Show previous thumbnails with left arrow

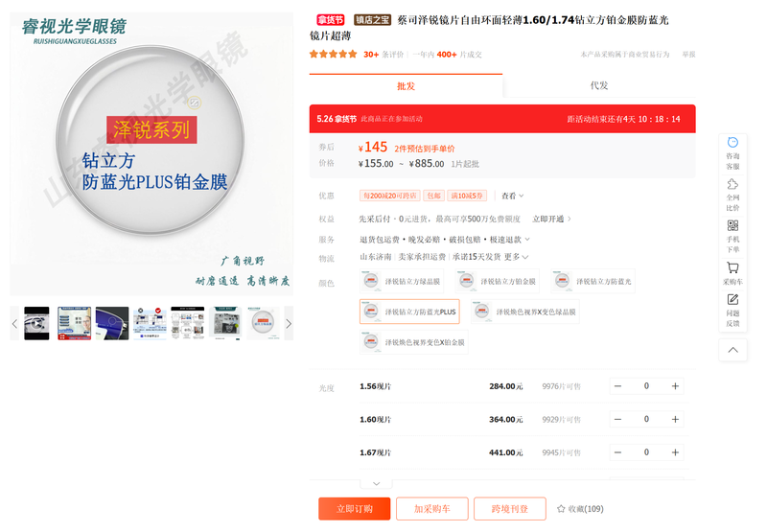(14, 323)
